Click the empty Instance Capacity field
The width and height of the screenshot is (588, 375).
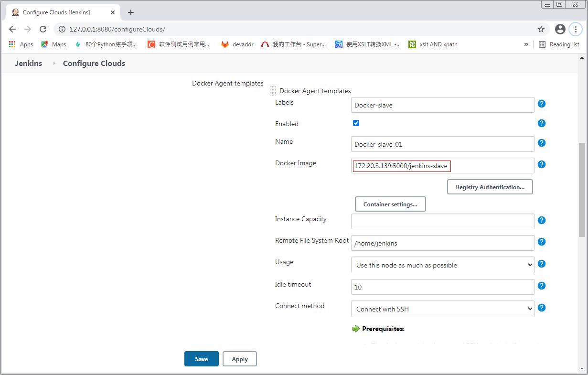(x=443, y=221)
